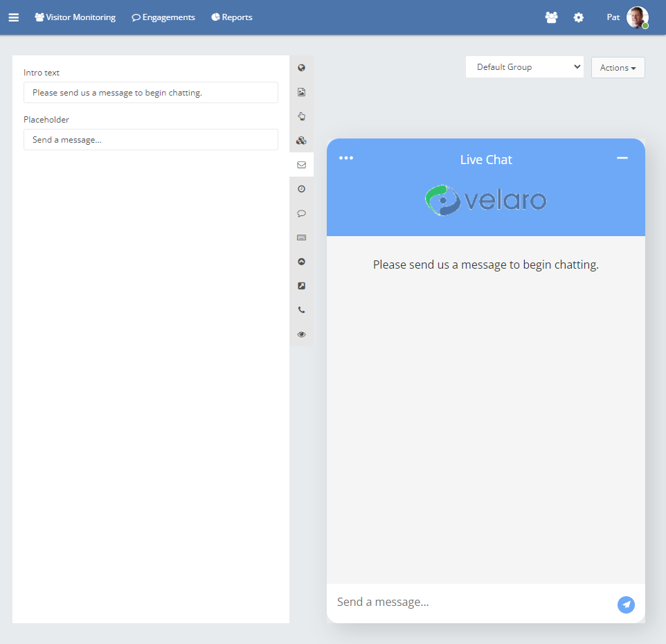Click the chevron-up circle tab icon
The image size is (666, 644).
[301, 262]
